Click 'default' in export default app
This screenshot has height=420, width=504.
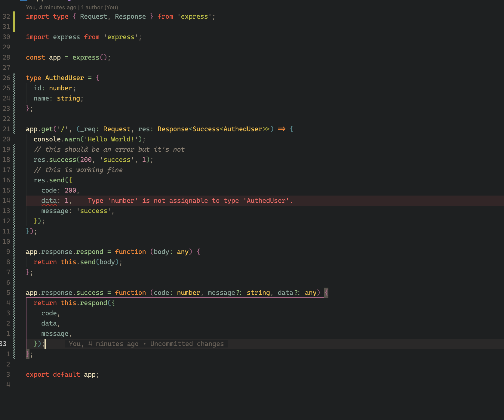coord(66,375)
